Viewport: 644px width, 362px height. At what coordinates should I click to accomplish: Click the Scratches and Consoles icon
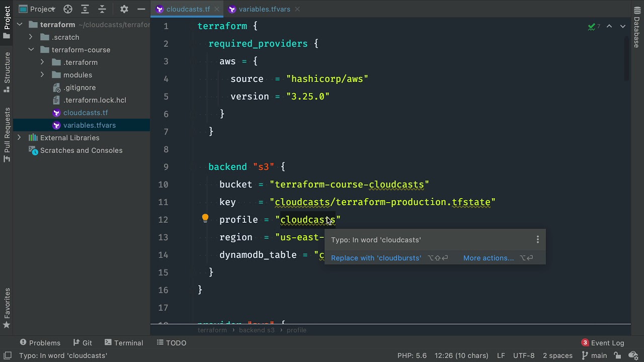click(x=33, y=150)
